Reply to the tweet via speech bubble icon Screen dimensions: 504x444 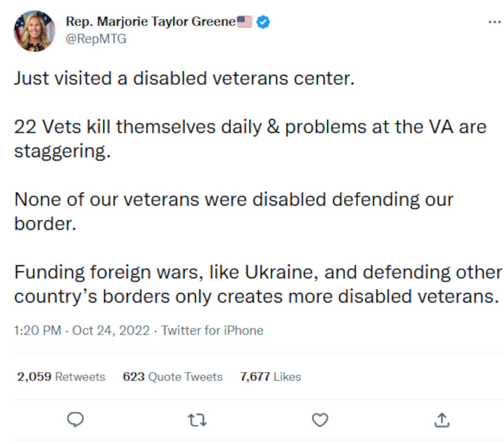point(75,420)
